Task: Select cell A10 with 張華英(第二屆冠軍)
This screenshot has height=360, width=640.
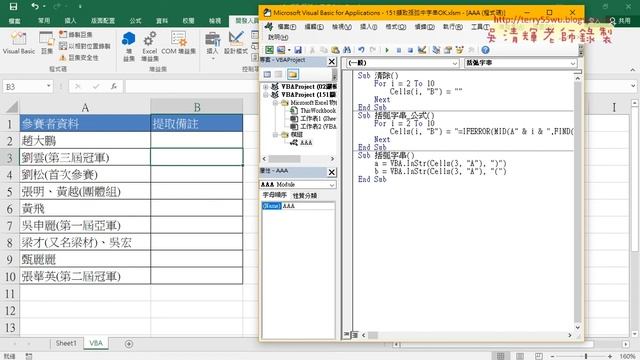Action: [85, 276]
